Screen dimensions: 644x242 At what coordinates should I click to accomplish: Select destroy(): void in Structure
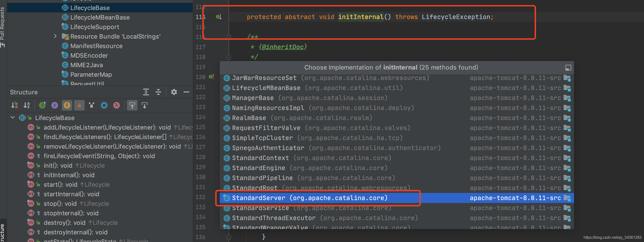tap(73, 222)
